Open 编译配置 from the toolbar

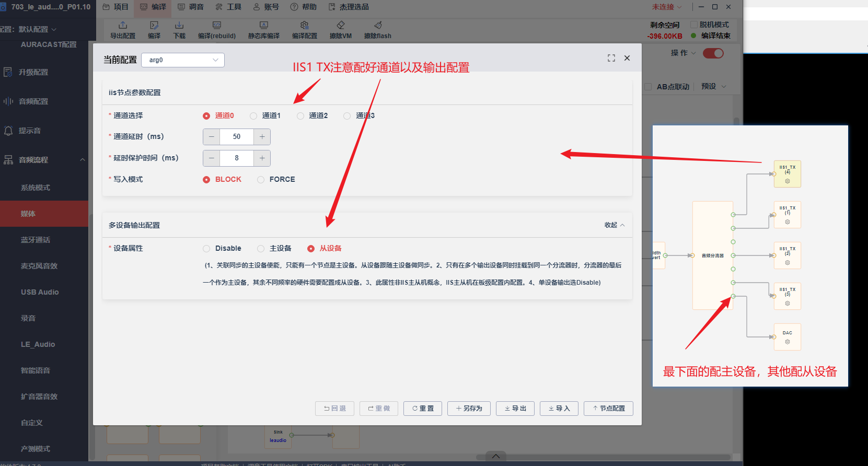tap(305, 30)
